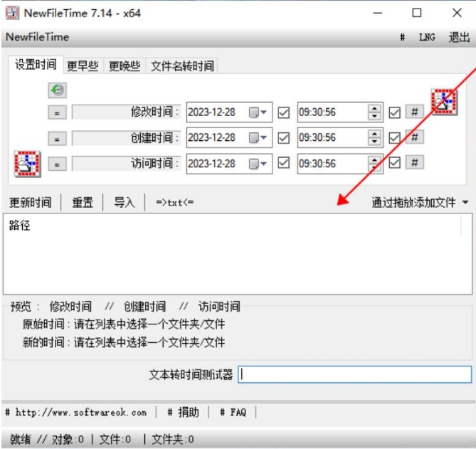Image resolution: width=476 pixels, height=449 pixels.
Task: Close the NewFileTime window
Action: coord(457,13)
